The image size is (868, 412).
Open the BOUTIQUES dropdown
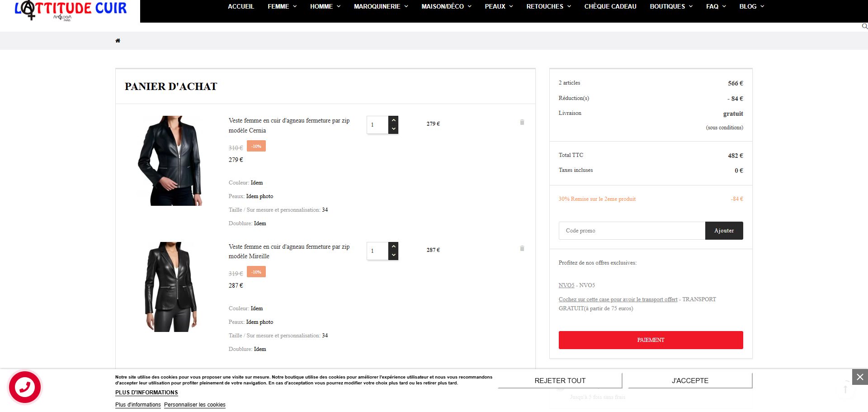point(671,6)
